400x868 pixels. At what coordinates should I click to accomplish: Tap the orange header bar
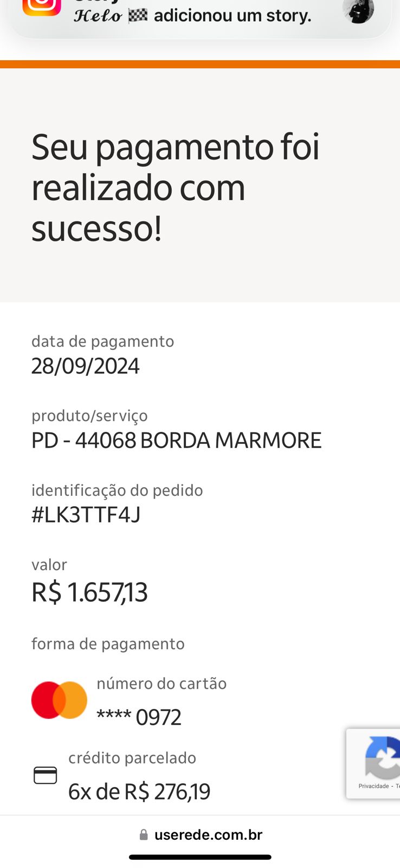point(200,64)
